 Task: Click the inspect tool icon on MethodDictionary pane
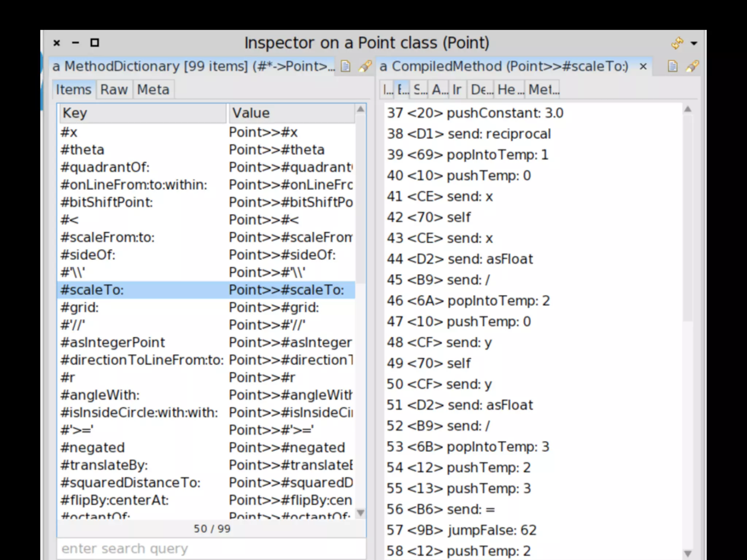(365, 66)
